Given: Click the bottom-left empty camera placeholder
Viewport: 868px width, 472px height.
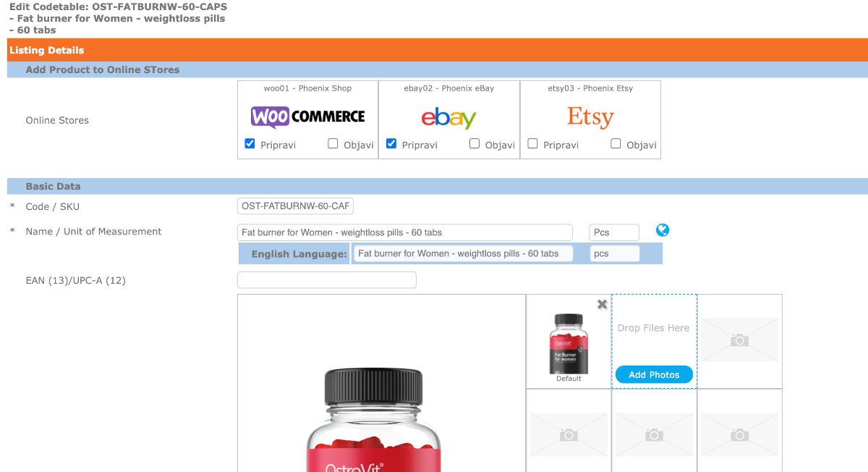Looking at the screenshot, I should [569, 434].
